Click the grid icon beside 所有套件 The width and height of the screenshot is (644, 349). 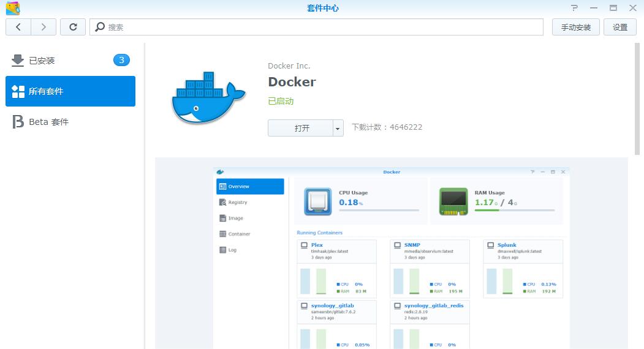click(x=18, y=91)
